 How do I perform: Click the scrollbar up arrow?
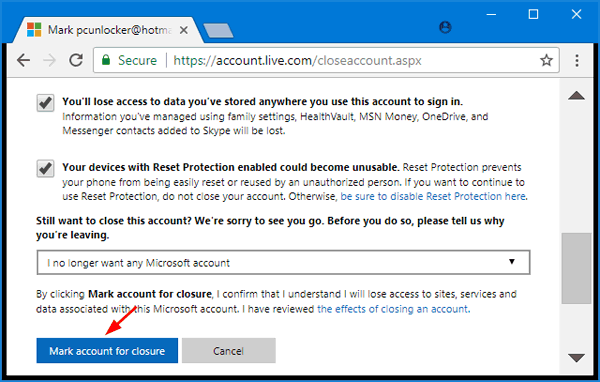(x=576, y=96)
